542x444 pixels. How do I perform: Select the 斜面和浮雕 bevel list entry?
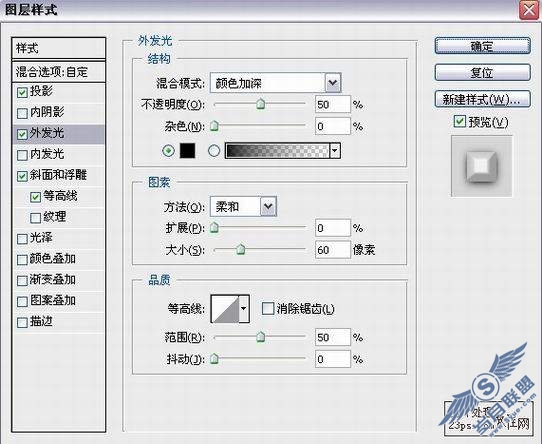pyautogui.click(x=58, y=176)
